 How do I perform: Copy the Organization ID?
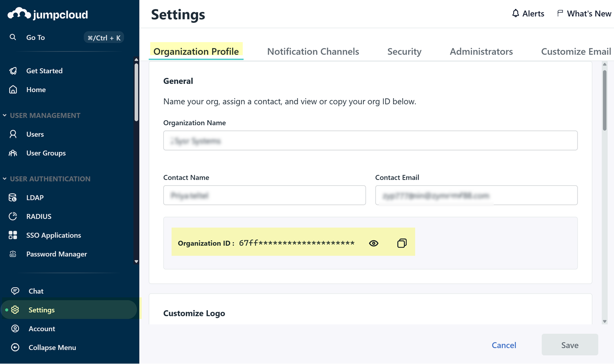[x=402, y=243]
